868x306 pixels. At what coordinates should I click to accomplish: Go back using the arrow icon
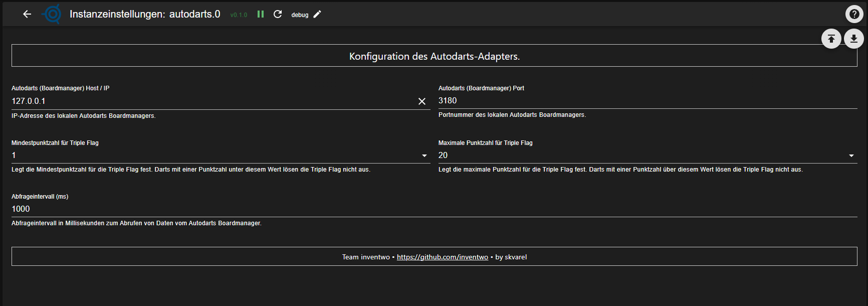(27, 14)
